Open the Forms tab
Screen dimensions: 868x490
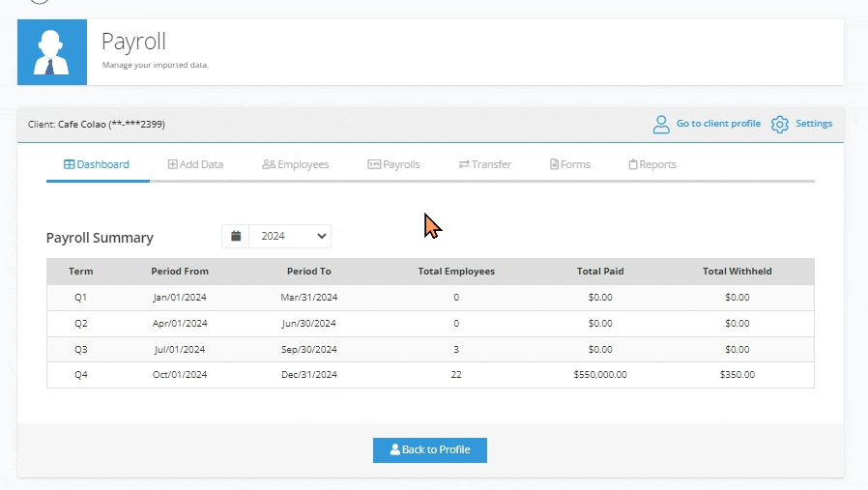tap(569, 164)
